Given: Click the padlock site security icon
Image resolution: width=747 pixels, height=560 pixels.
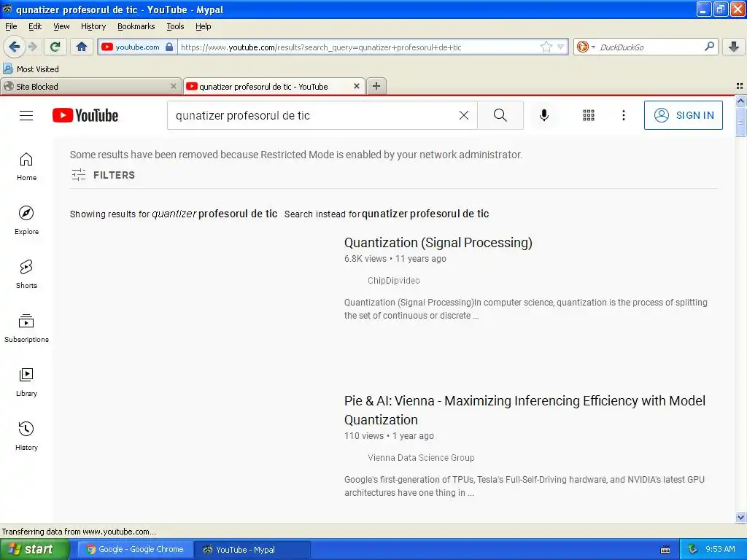Looking at the screenshot, I should click(169, 47).
